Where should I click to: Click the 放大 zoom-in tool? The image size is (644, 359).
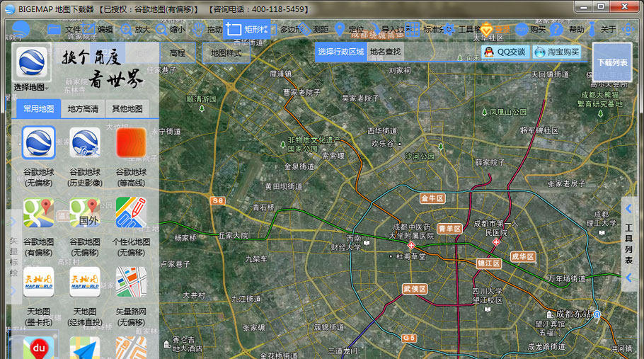(x=135, y=30)
